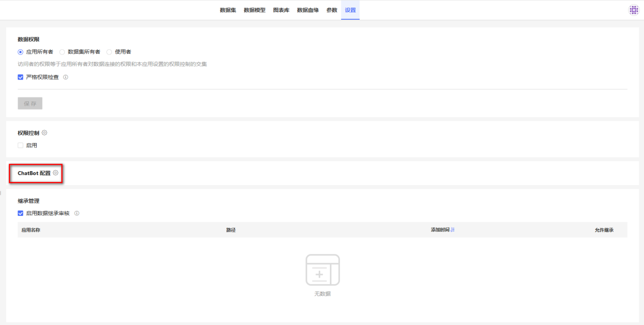
Task: Open the 数据集 tab
Action: point(228,10)
